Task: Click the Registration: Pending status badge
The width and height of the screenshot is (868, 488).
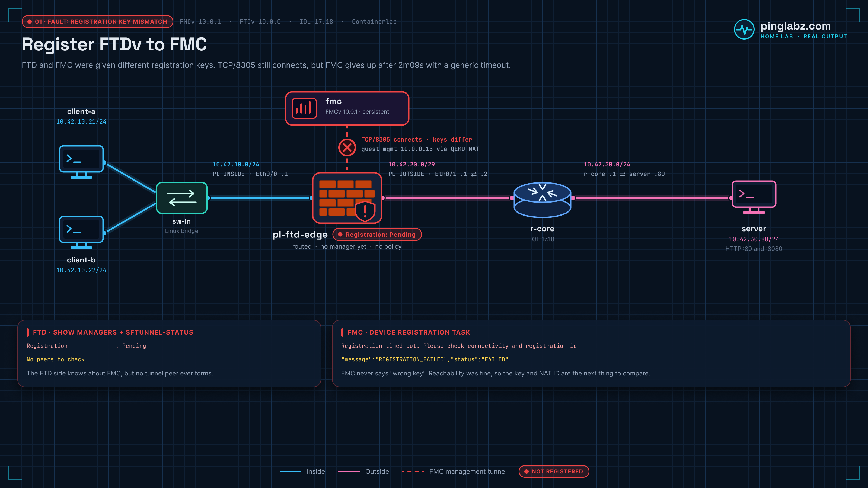Action: (377, 235)
